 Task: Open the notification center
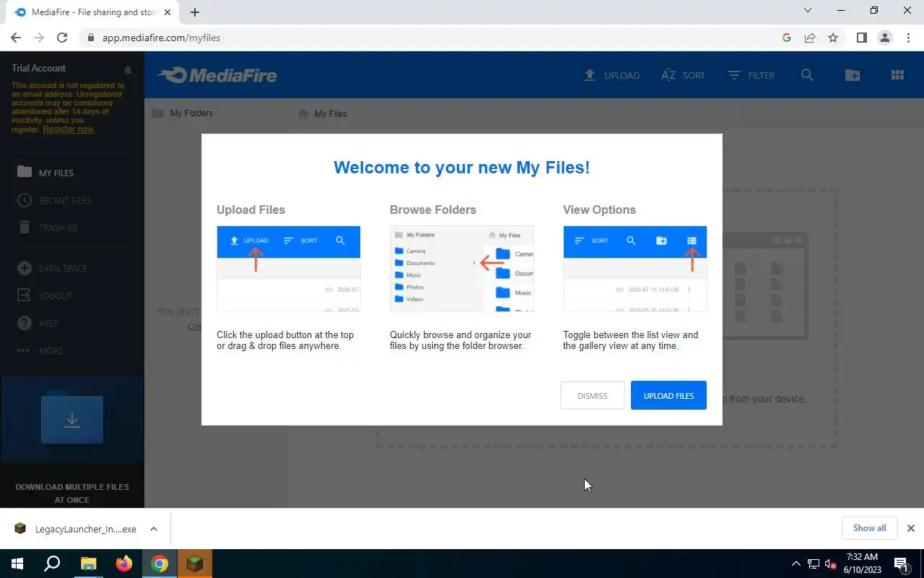(901, 564)
